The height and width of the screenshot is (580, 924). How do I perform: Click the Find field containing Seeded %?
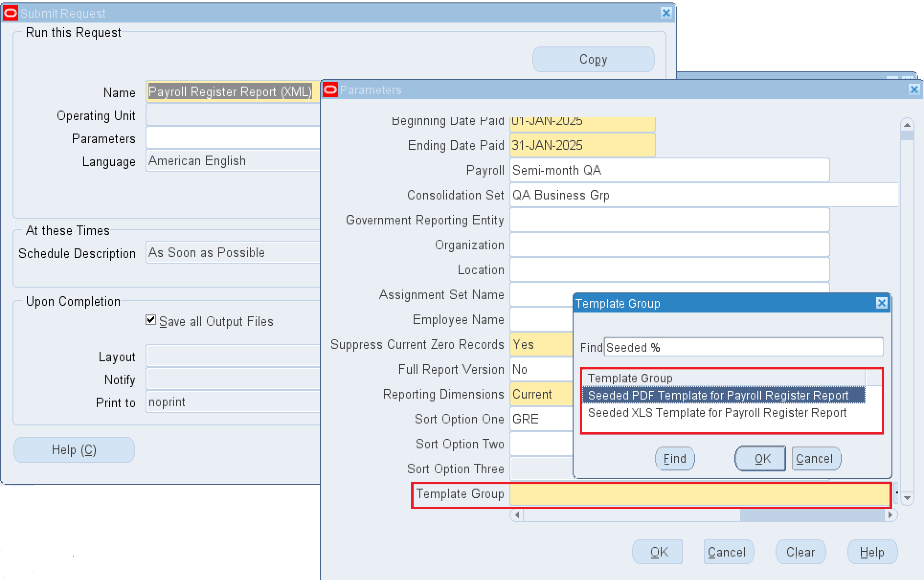click(x=744, y=347)
